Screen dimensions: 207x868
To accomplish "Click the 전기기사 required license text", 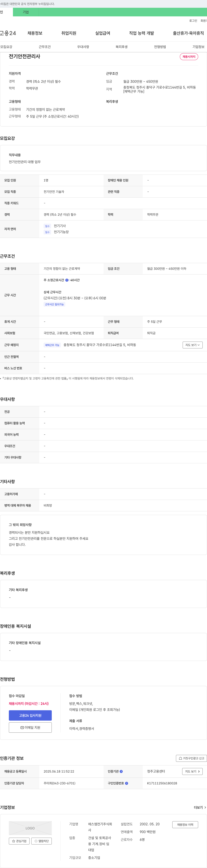I will pyautogui.click(x=60, y=226).
